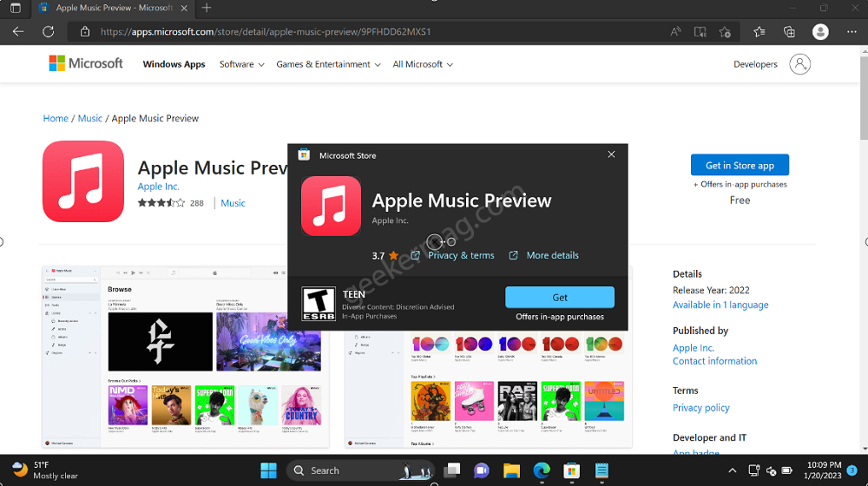Expand All Microsoft dropdown
The width and height of the screenshot is (868, 486).
pyautogui.click(x=423, y=64)
